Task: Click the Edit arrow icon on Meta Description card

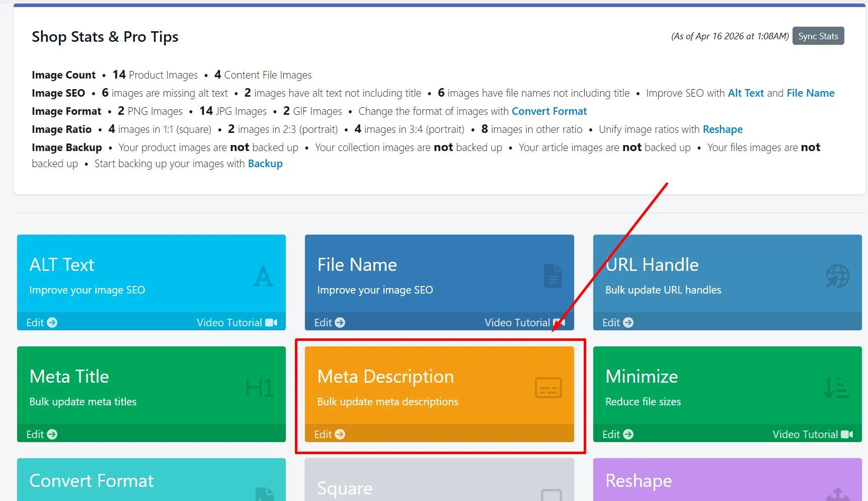Action: click(x=340, y=434)
